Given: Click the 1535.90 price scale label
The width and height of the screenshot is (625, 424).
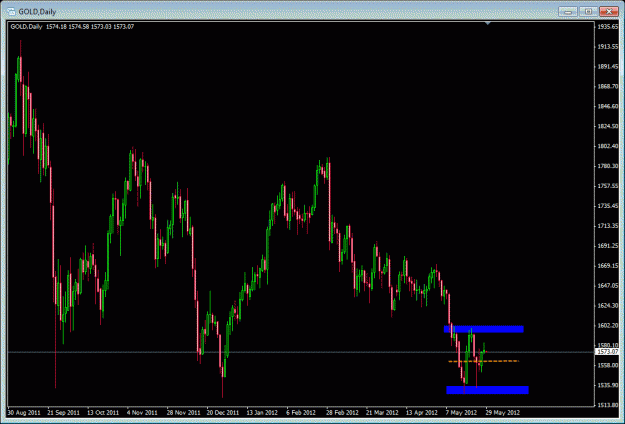Looking at the screenshot, I should 608,385.
